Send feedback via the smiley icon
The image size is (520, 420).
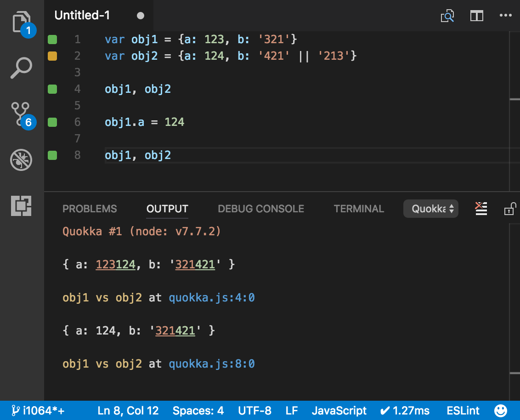click(x=501, y=410)
